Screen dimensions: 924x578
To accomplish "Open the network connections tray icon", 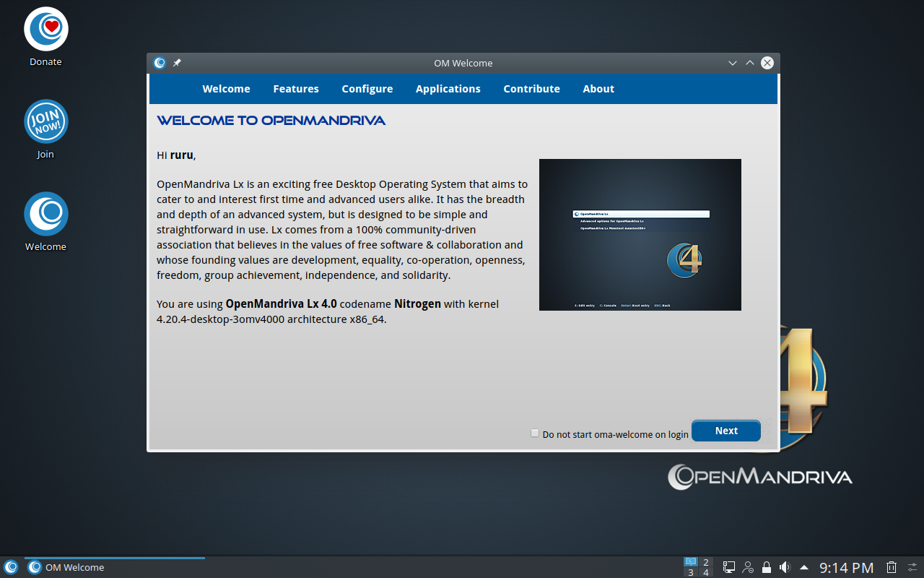I will pyautogui.click(x=729, y=567).
